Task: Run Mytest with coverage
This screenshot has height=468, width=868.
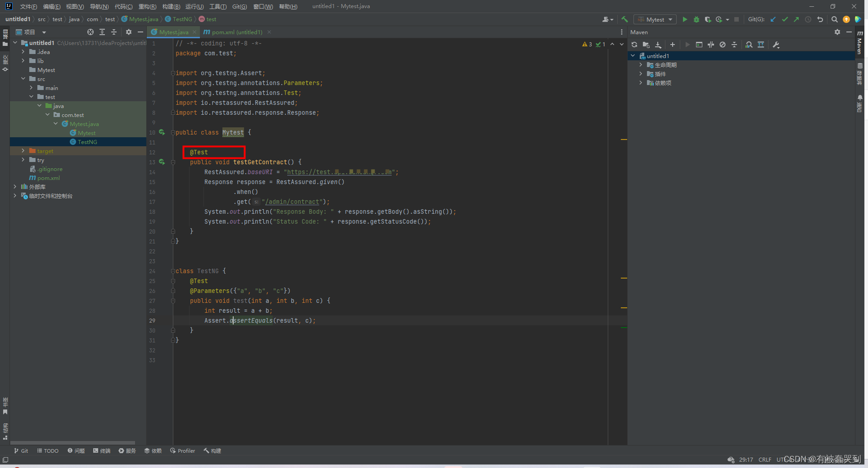Action: pos(708,19)
